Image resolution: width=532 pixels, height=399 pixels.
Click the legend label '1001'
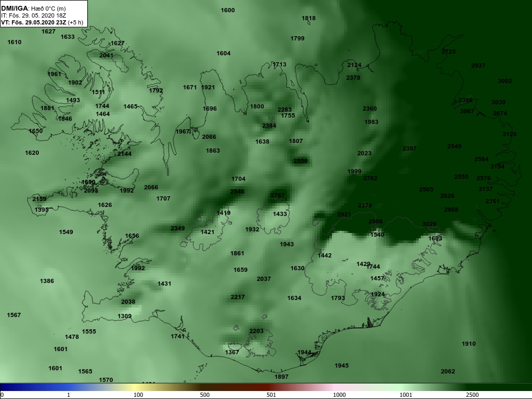(406, 395)
